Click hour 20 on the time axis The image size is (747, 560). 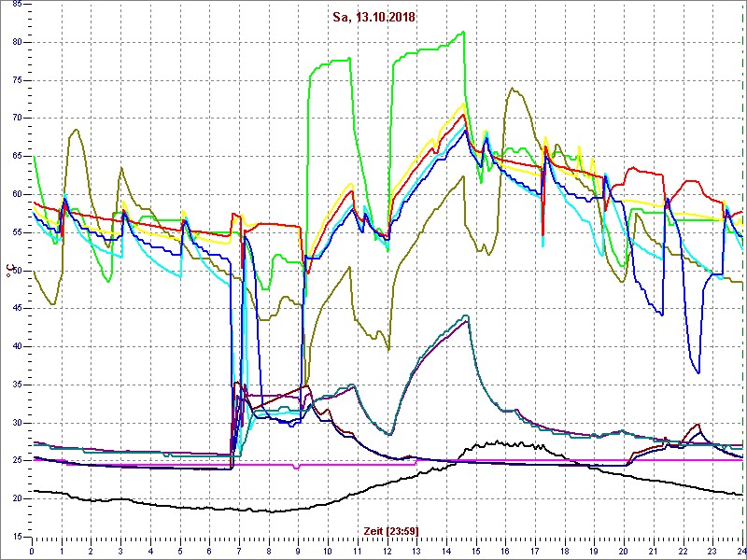(623, 551)
